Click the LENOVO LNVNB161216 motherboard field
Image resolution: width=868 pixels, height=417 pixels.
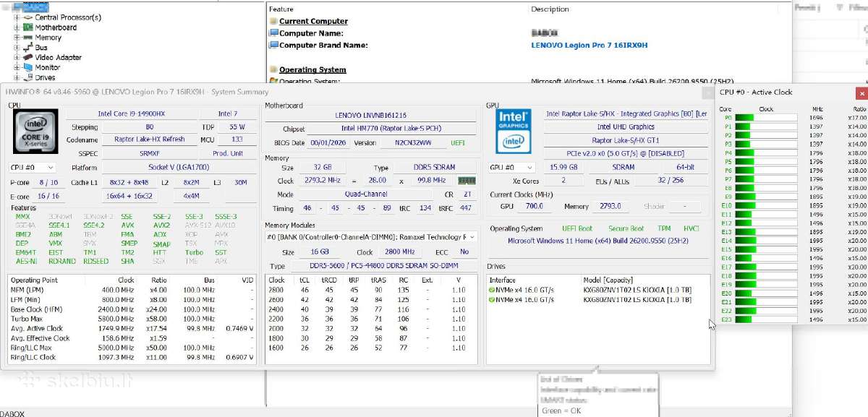371,116
